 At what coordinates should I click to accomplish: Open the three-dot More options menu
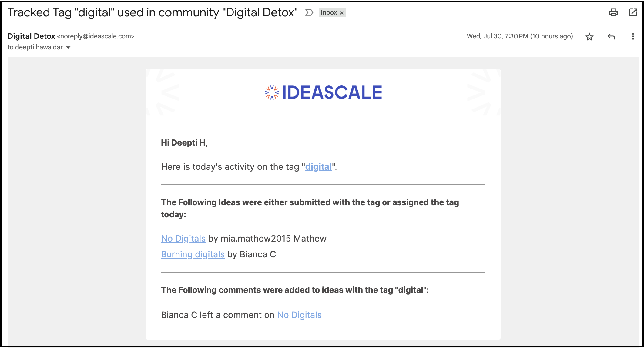[633, 37]
